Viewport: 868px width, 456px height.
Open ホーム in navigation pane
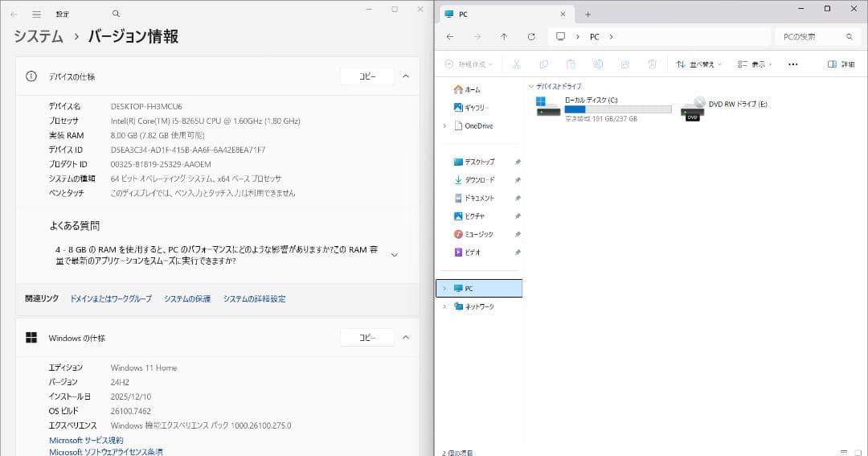point(467,90)
